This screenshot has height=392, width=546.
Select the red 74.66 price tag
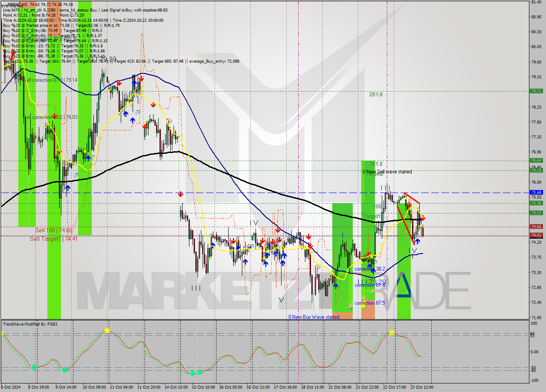[x=536, y=227]
